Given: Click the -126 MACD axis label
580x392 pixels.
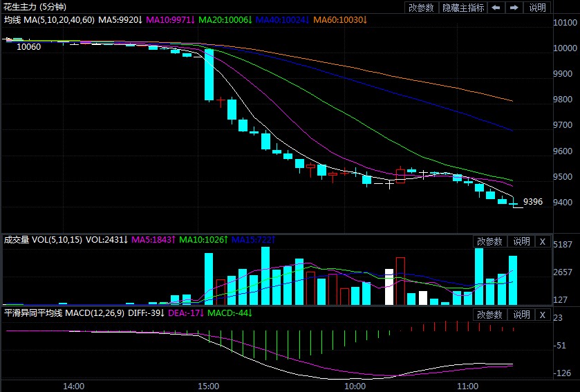Looking at the screenshot, I should tap(563, 373).
